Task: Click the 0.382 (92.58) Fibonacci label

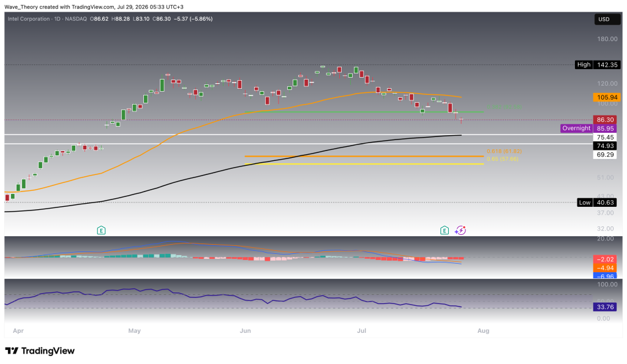Action: click(505, 106)
